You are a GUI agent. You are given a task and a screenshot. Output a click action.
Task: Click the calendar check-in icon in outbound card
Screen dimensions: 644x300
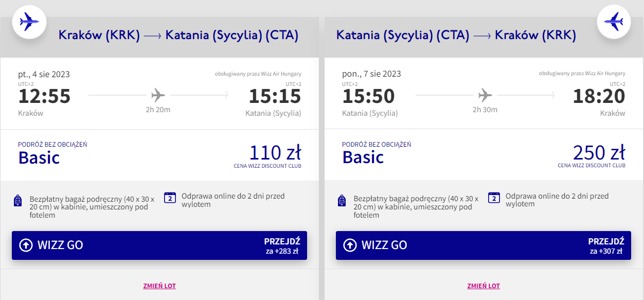pos(170,198)
